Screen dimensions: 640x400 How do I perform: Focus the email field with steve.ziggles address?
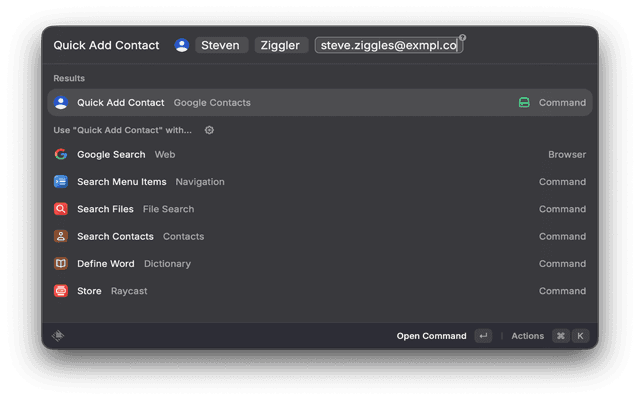pos(388,45)
